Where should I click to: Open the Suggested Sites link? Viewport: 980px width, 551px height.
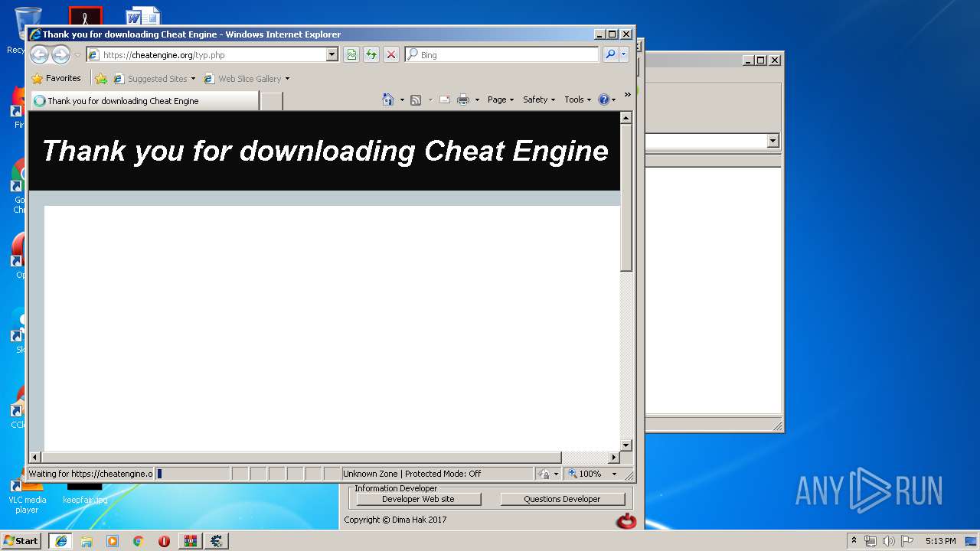tap(154, 78)
